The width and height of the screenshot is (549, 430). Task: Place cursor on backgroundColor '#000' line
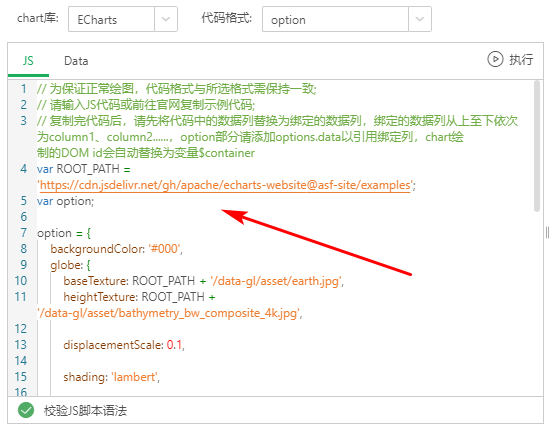[117, 249]
